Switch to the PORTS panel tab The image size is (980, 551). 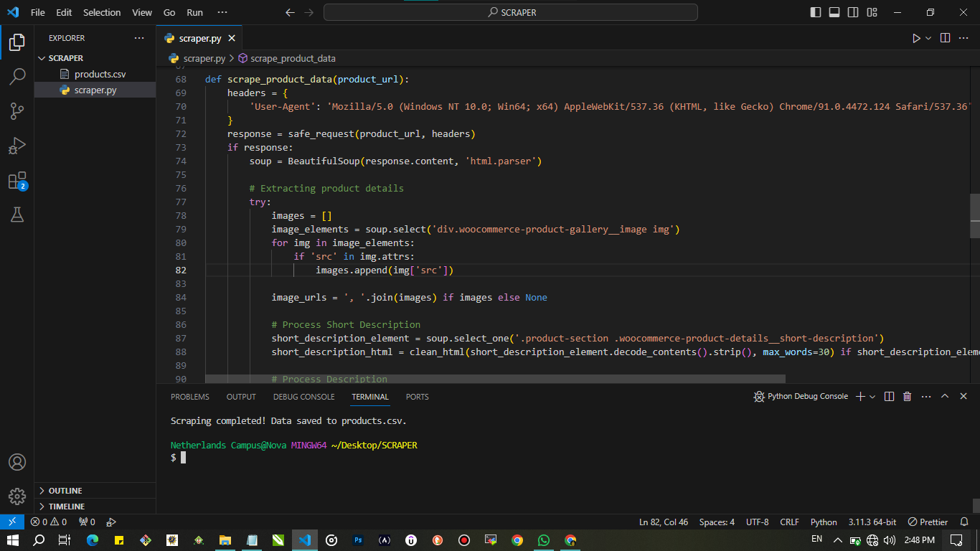pyautogui.click(x=417, y=397)
